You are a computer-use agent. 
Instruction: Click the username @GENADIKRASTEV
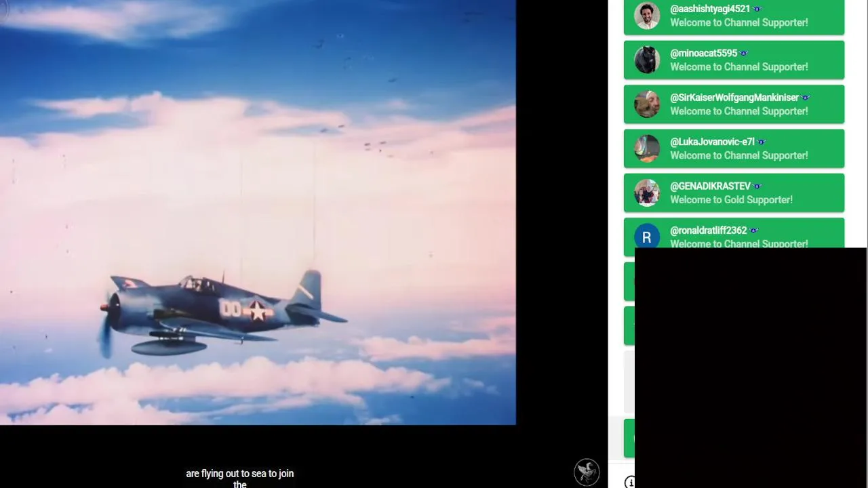[x=710, y=186]
